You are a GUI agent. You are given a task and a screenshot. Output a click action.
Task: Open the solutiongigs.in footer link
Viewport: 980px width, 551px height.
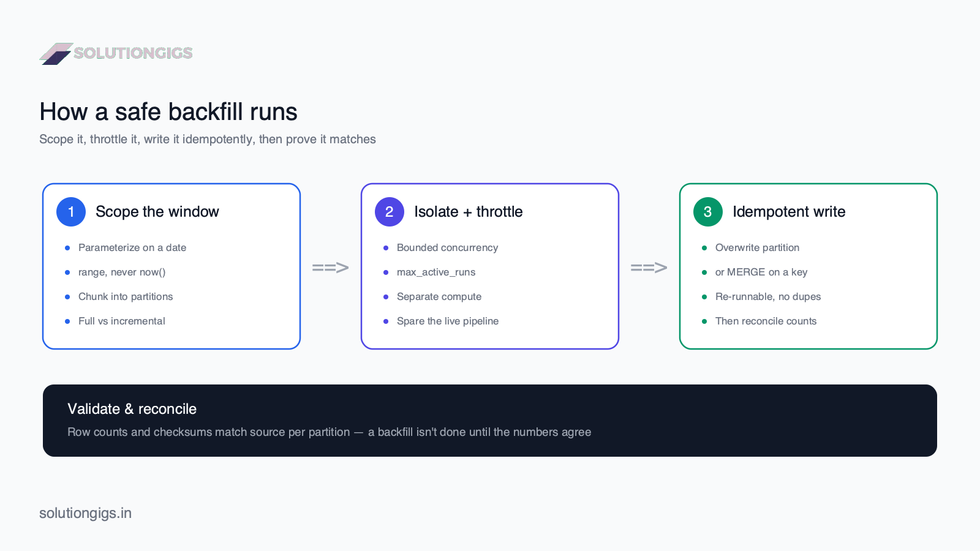tap(86, 513)
